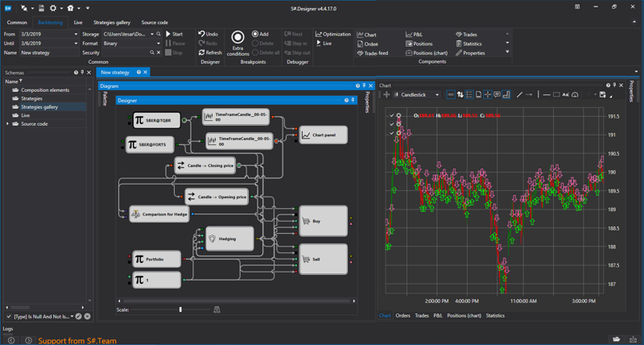
Task: Select Source code in the Schemas tree
Action: (34, 124)
